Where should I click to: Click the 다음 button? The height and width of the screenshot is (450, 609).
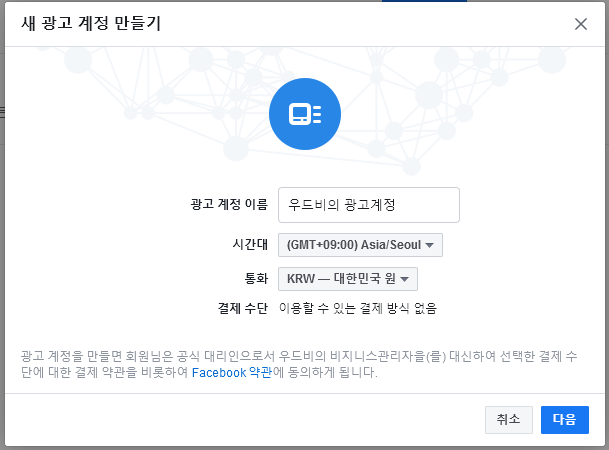pyautogui.click(x=565, y=420)
